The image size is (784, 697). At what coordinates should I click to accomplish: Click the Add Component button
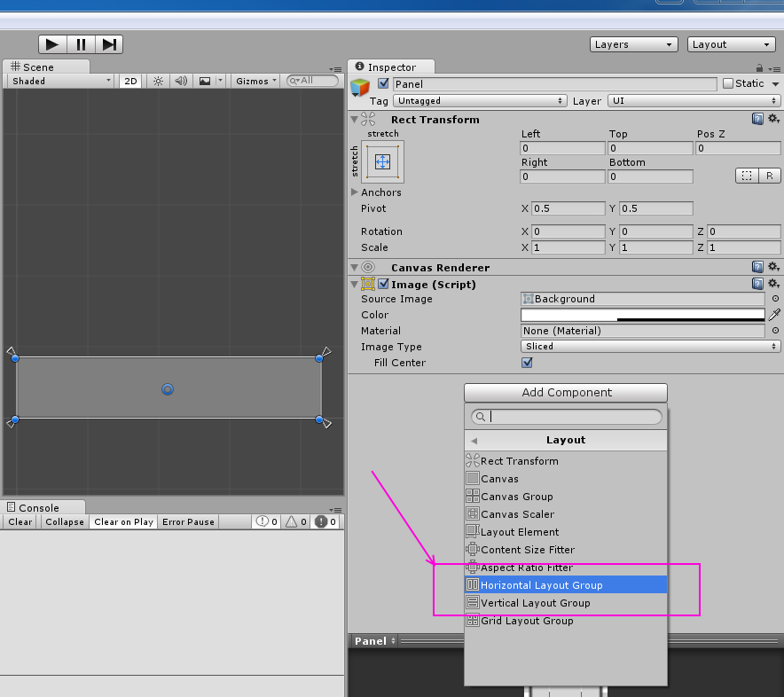[566, 393]
